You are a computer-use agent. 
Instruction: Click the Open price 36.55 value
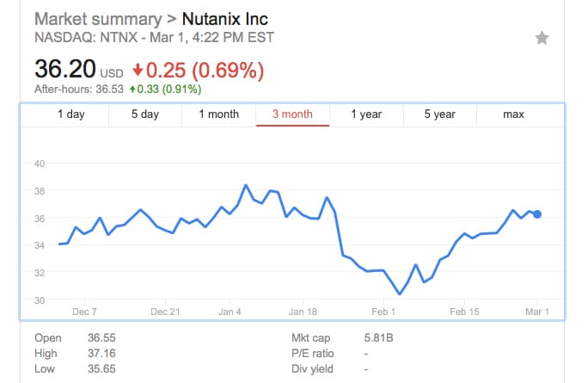[101, 338]
